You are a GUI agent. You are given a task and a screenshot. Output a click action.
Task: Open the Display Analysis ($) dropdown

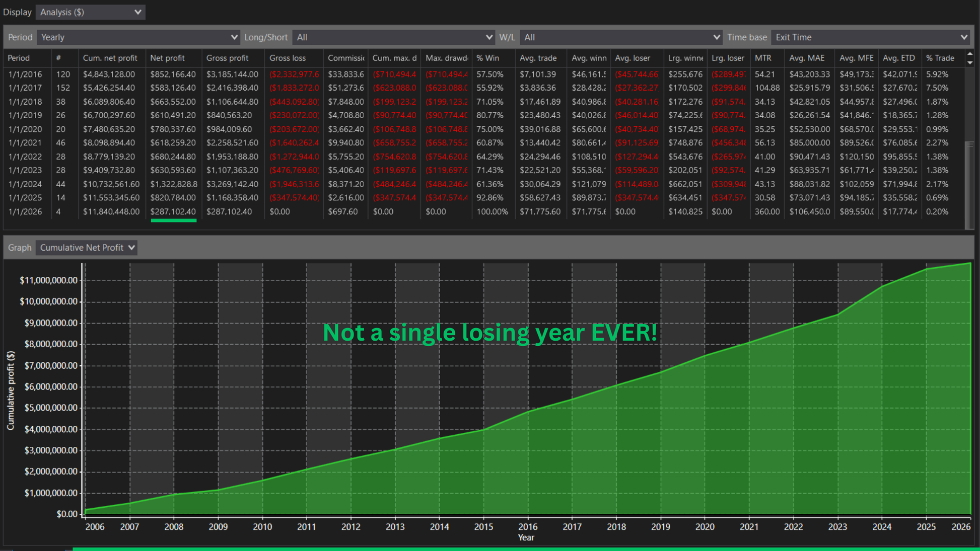pos(91,12)
